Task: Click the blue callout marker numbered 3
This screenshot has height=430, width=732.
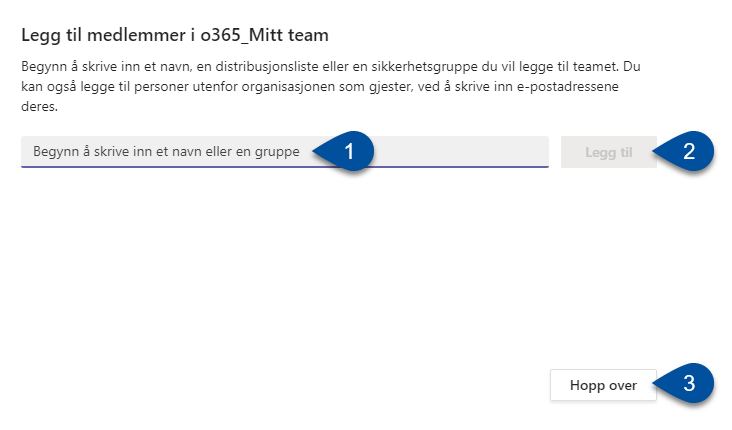Action: click(x=684, y=383)
